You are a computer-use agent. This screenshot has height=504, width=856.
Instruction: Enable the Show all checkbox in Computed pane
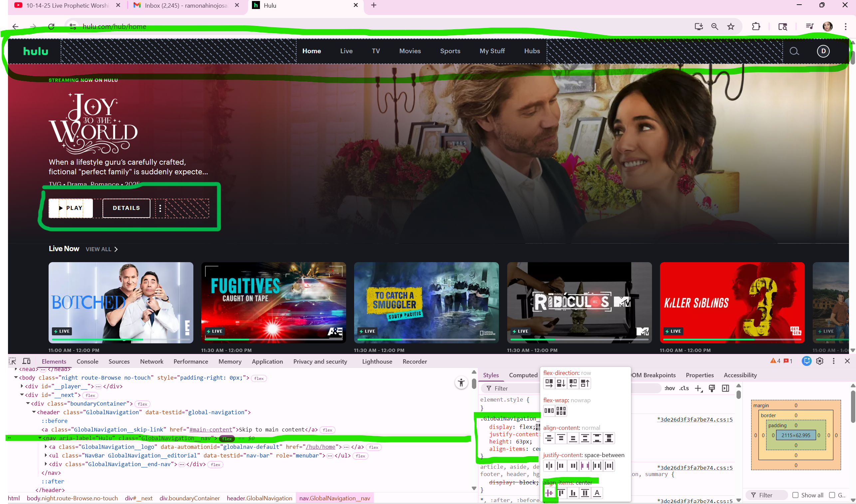pos(795,495)
